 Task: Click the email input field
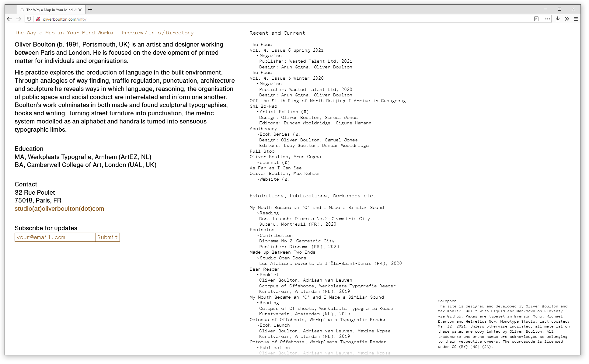[x=55, y=237]
